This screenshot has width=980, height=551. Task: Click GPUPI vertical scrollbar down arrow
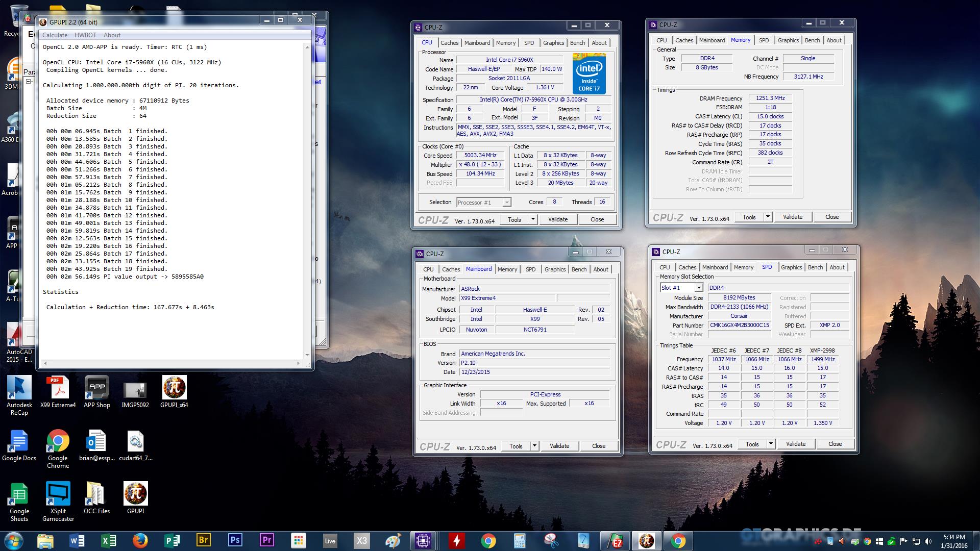point(307,355)
